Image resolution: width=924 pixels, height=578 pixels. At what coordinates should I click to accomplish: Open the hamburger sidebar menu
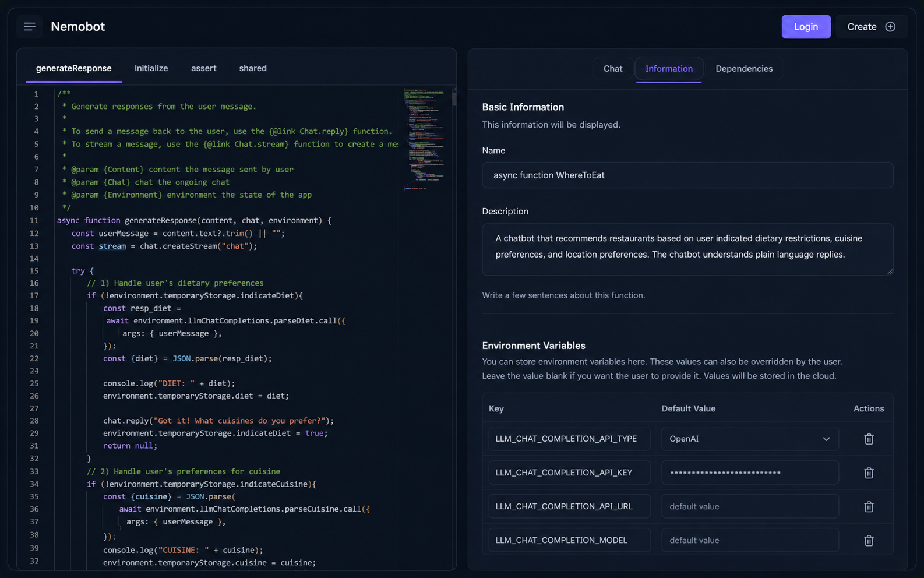(x=30, y=26)
